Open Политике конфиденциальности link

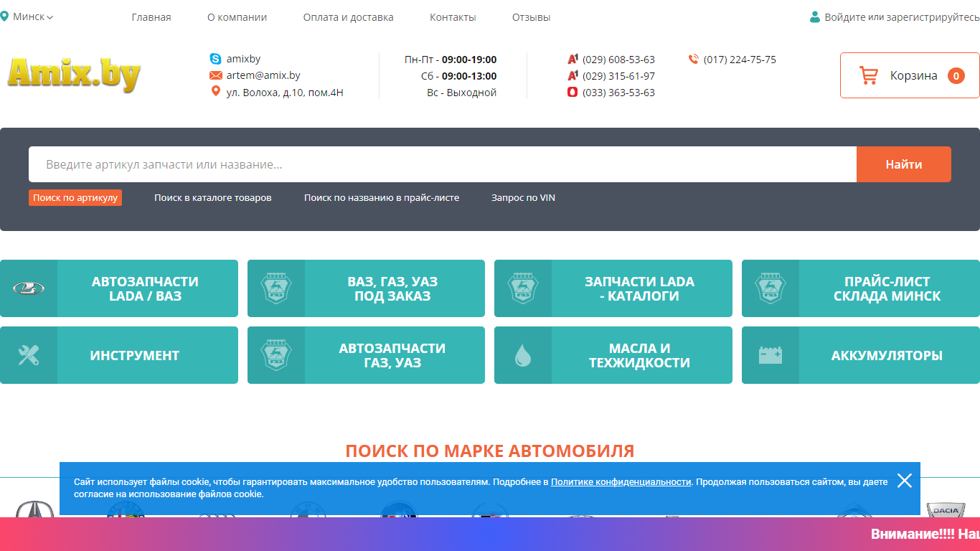621,482
